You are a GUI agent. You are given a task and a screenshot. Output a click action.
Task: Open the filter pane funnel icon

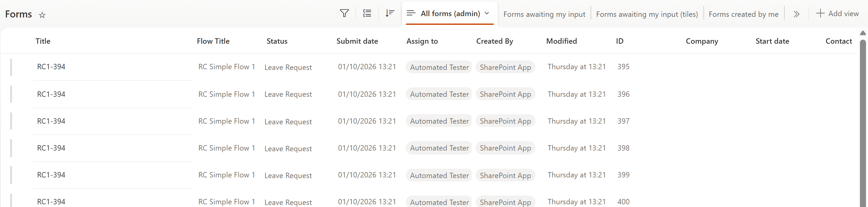[344, 13]
